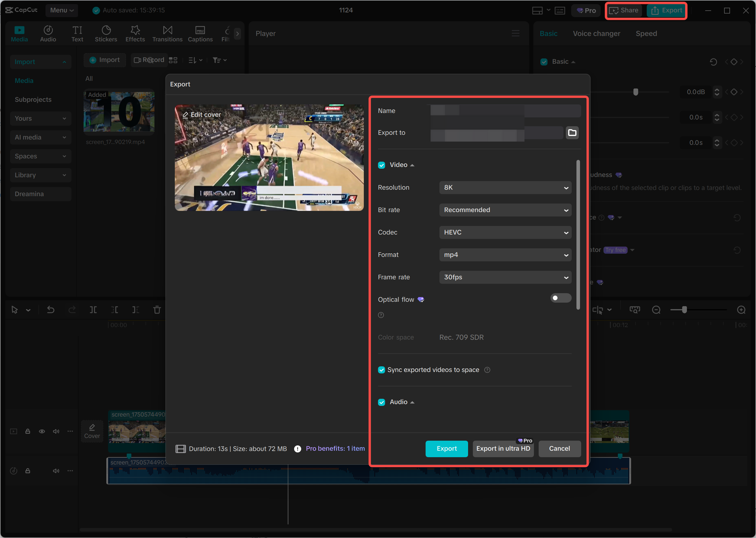Open the Resolution dropdown showing 8K
This screenshot has width=756, height=538.
(505, 188)
